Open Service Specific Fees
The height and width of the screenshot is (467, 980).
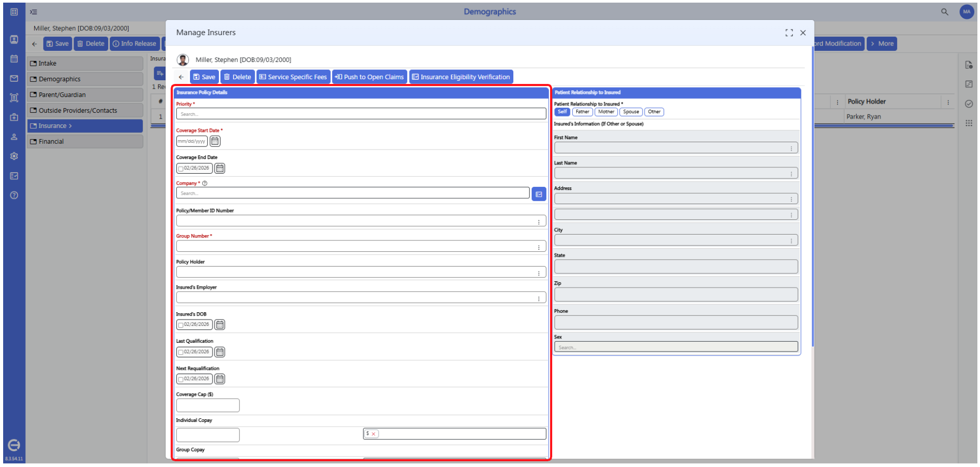293,77
